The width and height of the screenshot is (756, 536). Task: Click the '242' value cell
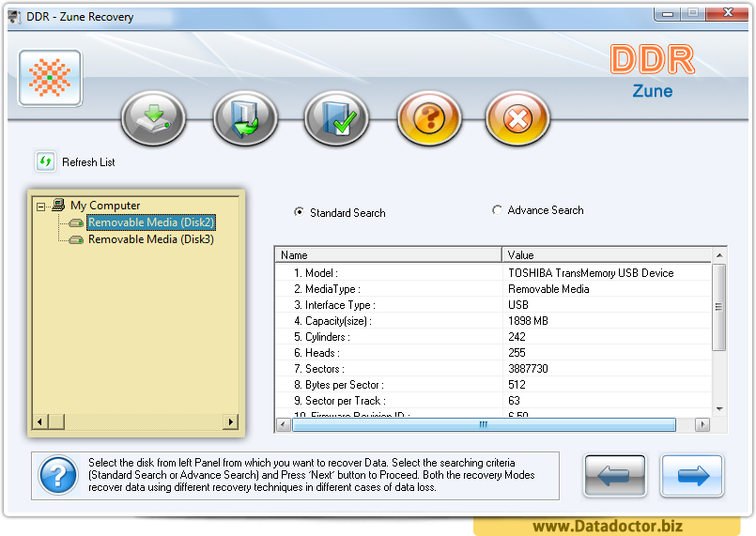click(x=517, y=336)
